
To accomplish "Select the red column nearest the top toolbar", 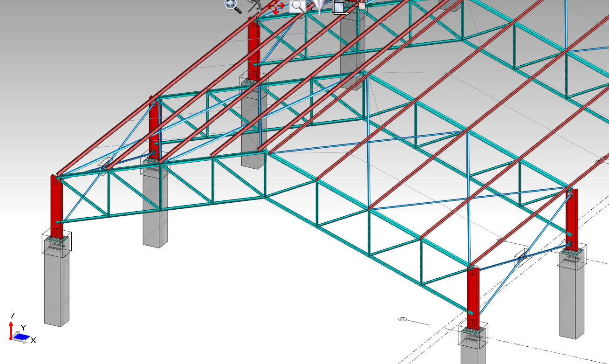I will pos(253,51).
